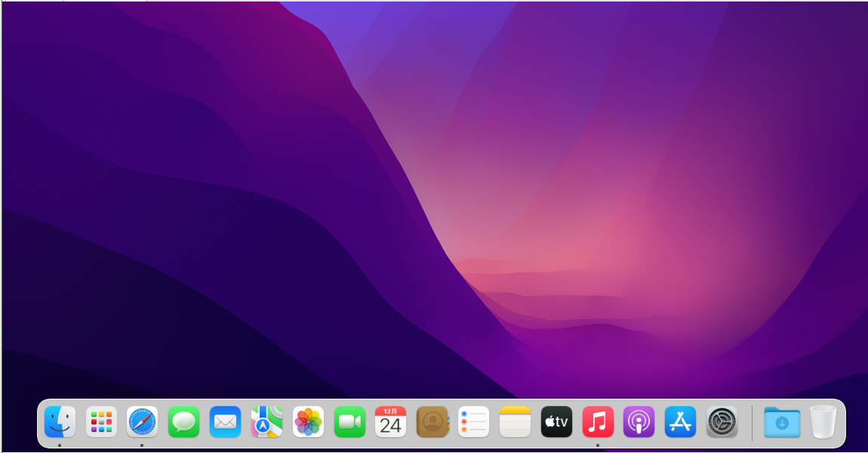Open the Downloads folder in the Dock
This screenshot has height=453, width=868.
(x=781, y=422)
